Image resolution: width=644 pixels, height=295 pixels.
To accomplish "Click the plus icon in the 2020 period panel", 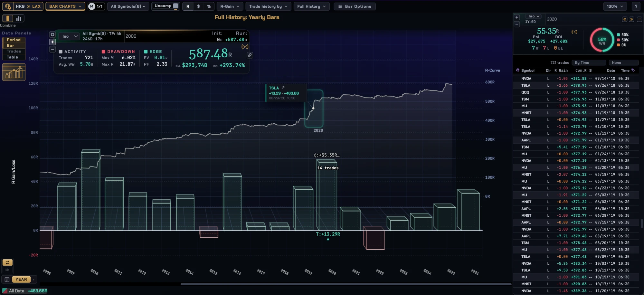I will 517,17.
